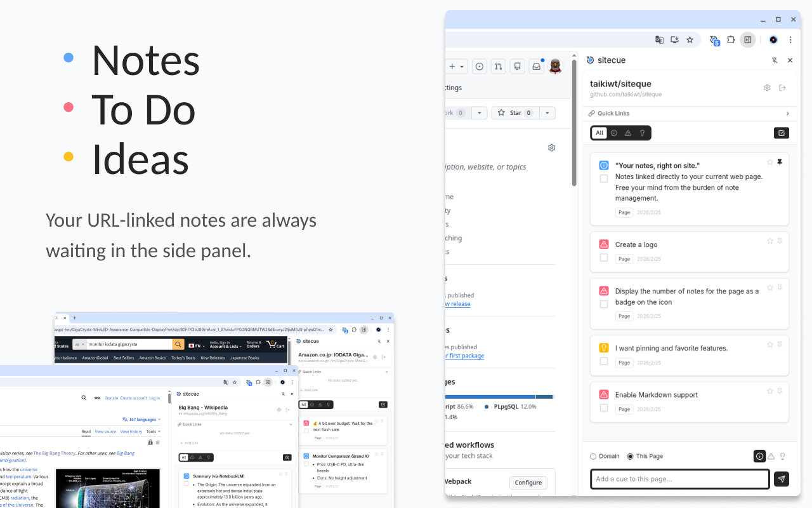Open the new note composer icon
The height and width of the screenshot is (508, 812).
(781, 133)
